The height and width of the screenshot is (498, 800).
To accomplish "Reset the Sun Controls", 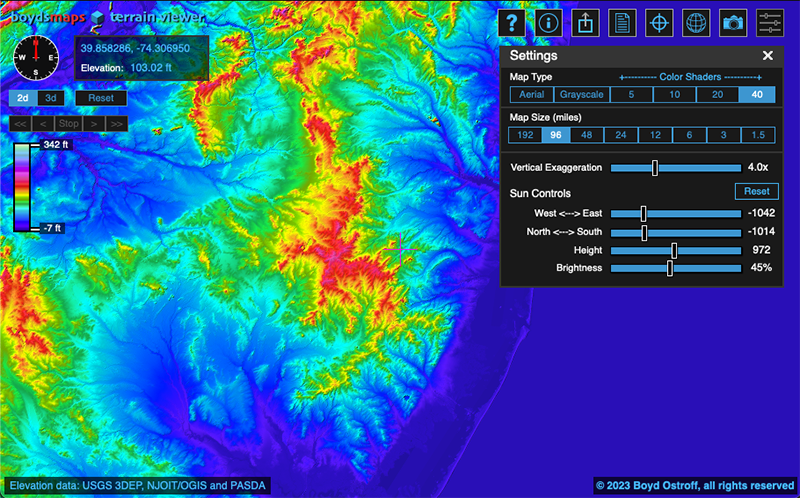I will click(x=756, y=191).
